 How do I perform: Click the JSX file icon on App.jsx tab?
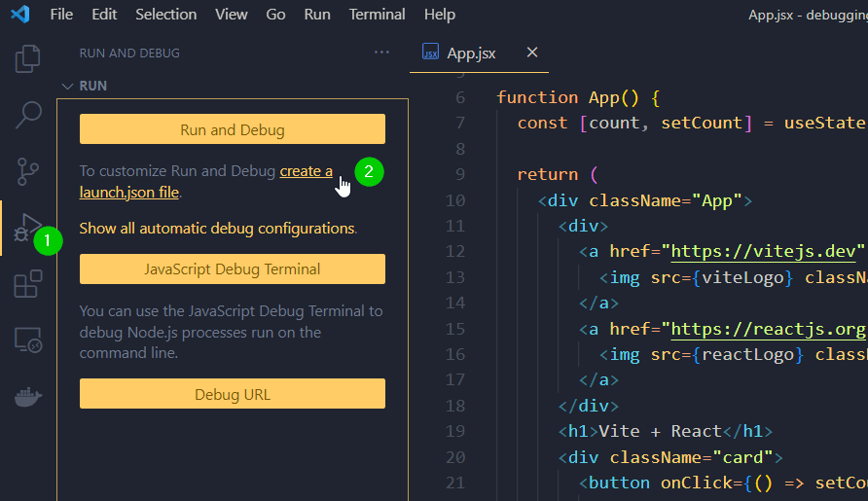(430, 53)
